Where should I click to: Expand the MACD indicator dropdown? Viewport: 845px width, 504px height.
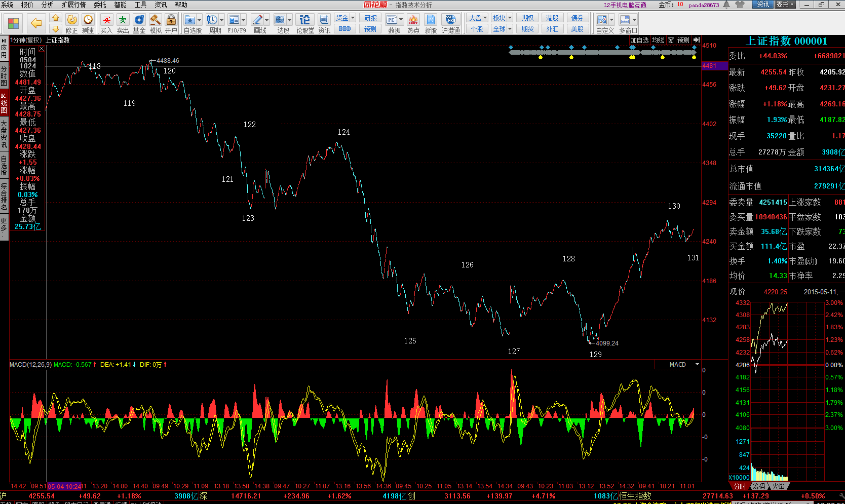(x=697, y=365)
